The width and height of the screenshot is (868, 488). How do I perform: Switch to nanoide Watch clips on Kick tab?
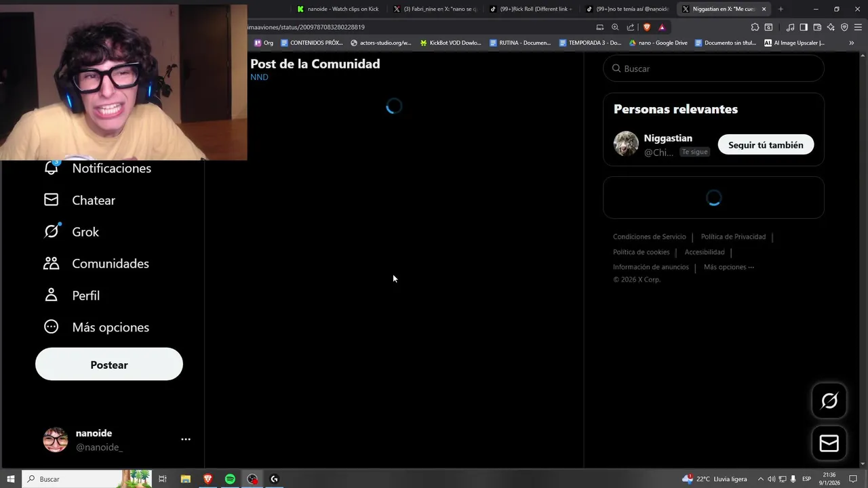(338, 9)
